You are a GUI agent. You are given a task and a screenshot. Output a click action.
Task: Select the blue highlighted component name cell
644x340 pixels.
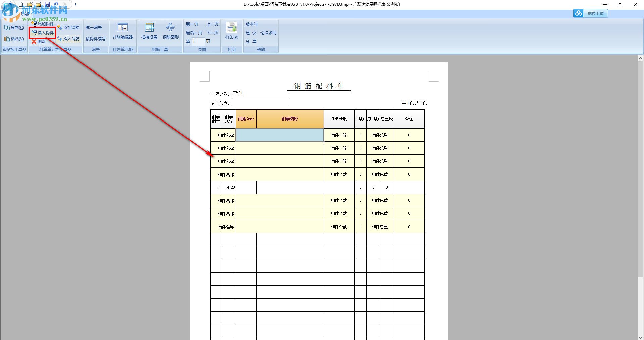pos(280,135)
